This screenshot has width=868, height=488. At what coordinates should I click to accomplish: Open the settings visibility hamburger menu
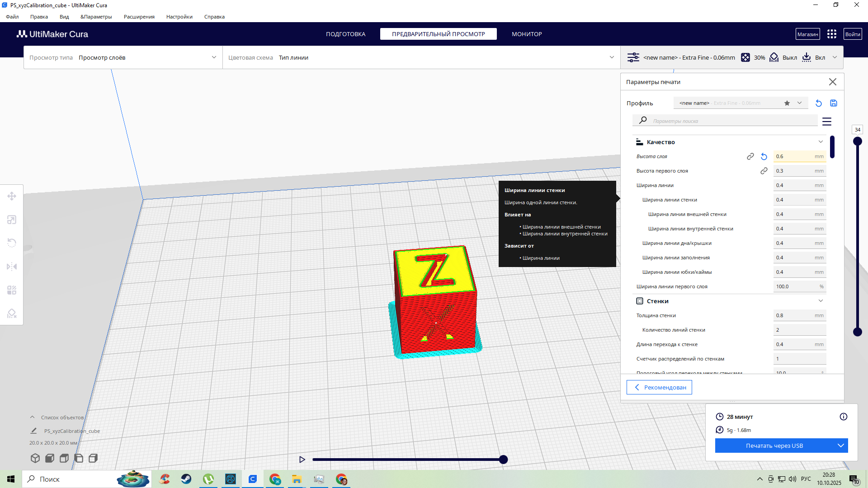827,122
